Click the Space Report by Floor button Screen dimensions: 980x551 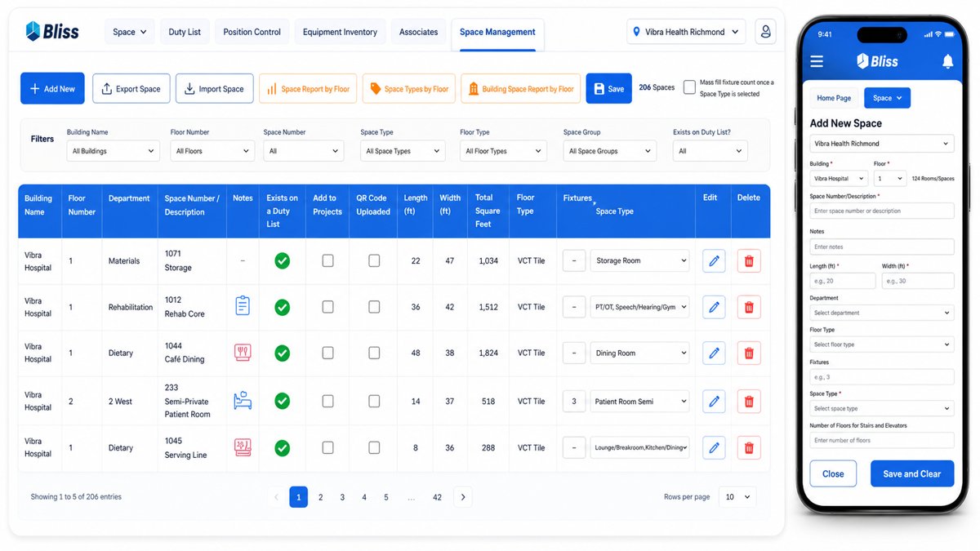tap(308, 88)
